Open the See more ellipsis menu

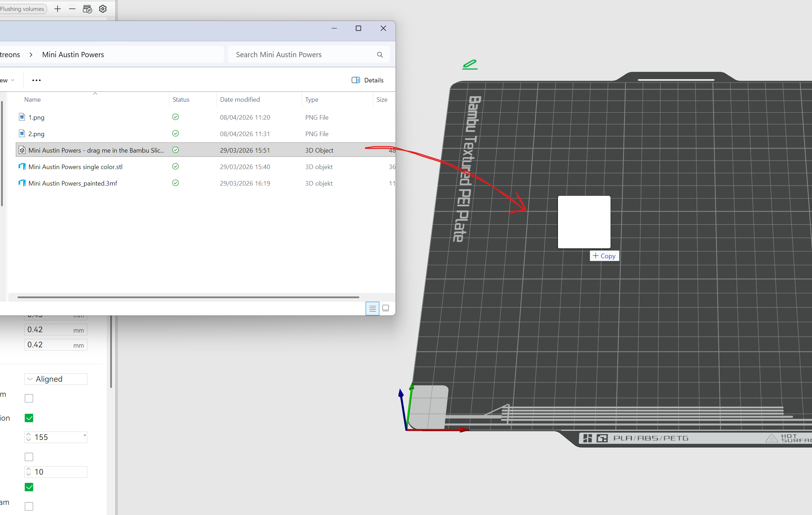[x=36, y=80]
